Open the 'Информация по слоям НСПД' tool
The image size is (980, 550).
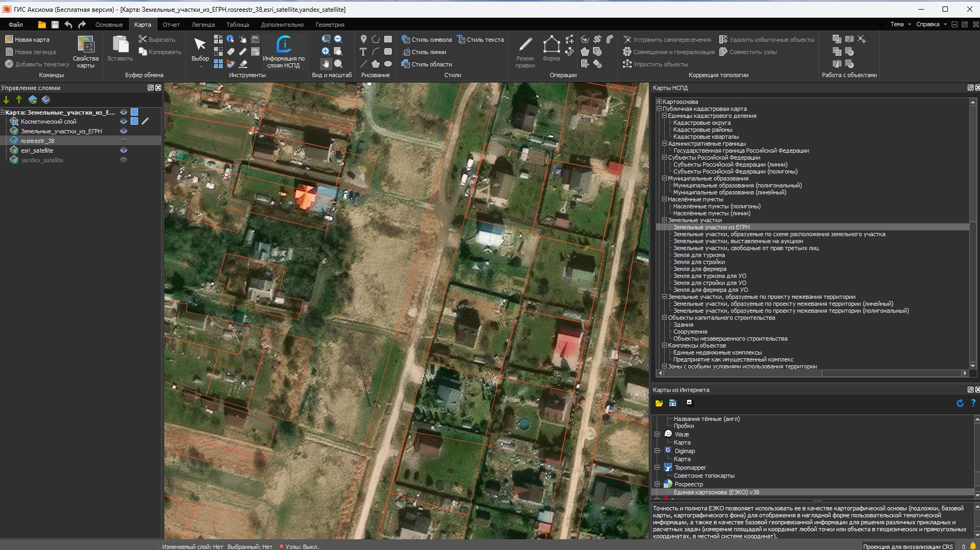283,51
